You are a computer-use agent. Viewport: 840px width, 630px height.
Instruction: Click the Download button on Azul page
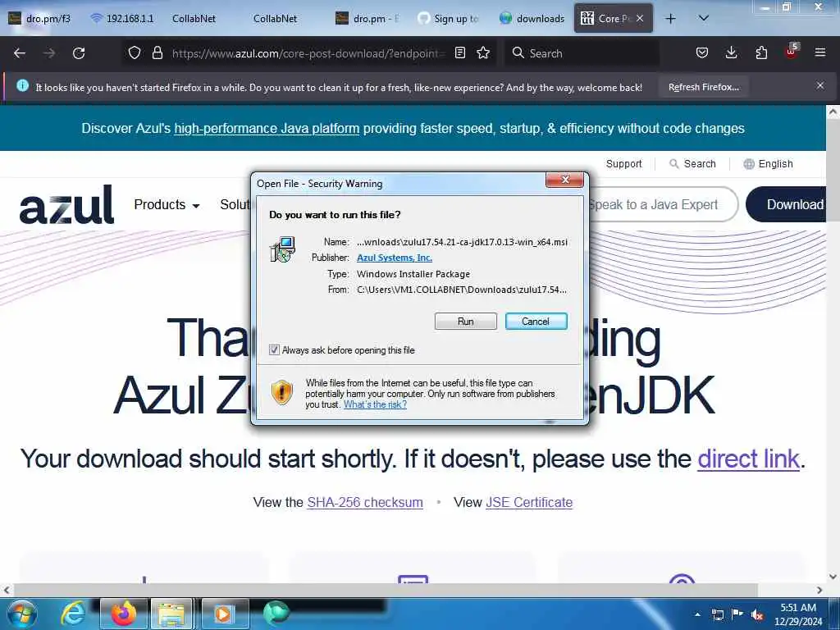[x=786, y=204]
